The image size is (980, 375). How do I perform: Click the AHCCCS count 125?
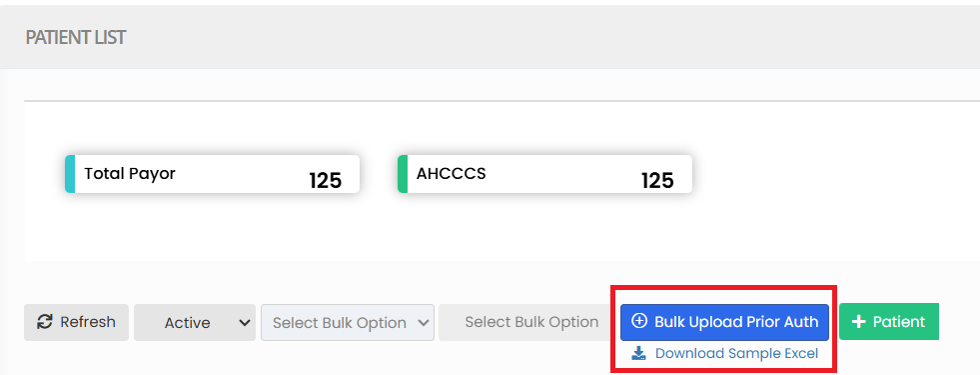(x=657, y=181)
